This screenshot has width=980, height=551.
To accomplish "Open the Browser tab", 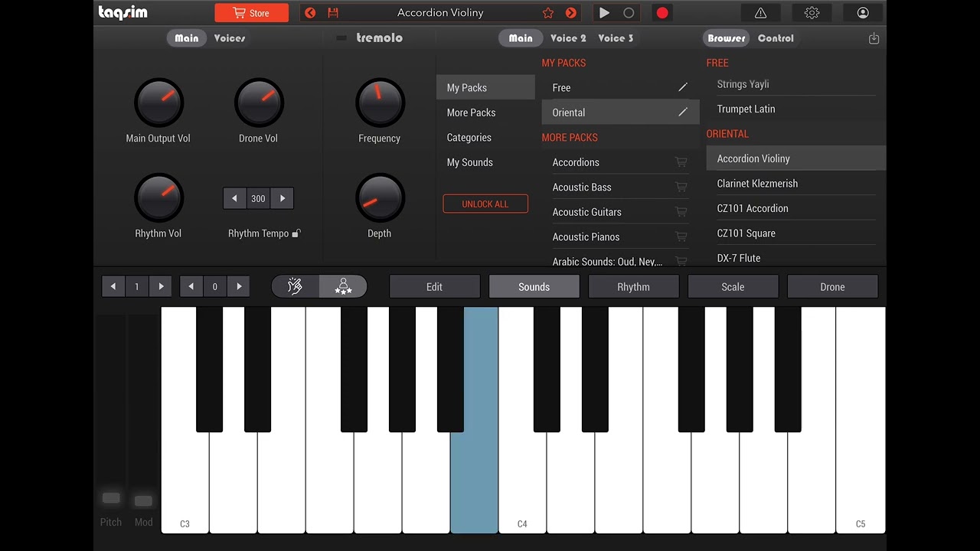I will (727, 38).
